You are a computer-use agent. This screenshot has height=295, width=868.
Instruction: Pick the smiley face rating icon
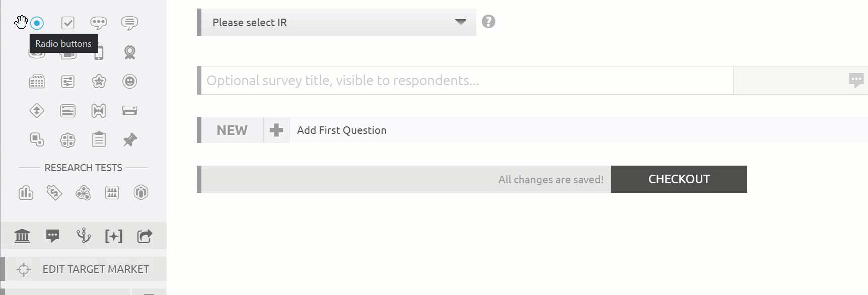(x=130, y=82)
